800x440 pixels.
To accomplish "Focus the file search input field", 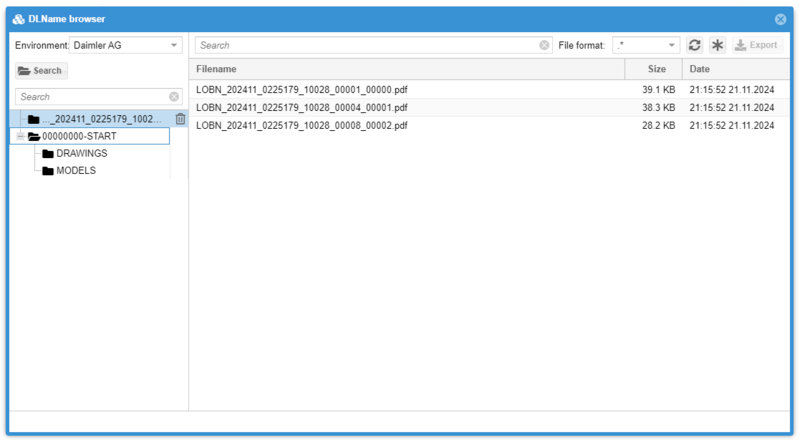I will tap(365, 45).
